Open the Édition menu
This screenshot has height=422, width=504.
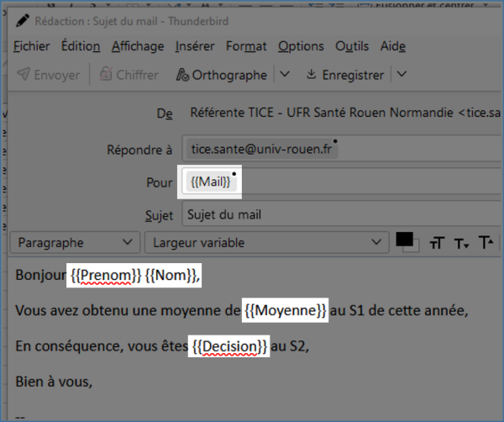point(81,45)
